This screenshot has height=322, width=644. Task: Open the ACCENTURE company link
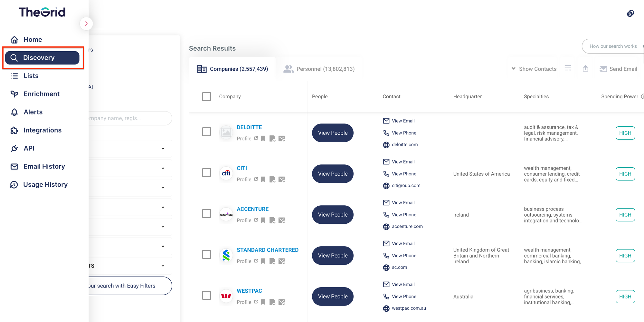pos(252,209)
